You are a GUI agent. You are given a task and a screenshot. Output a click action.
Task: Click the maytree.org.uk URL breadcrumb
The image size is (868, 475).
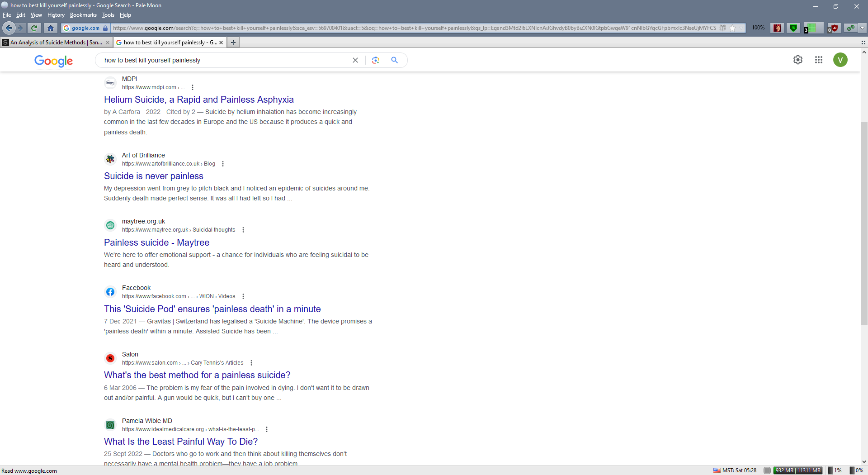pos(179,230)
